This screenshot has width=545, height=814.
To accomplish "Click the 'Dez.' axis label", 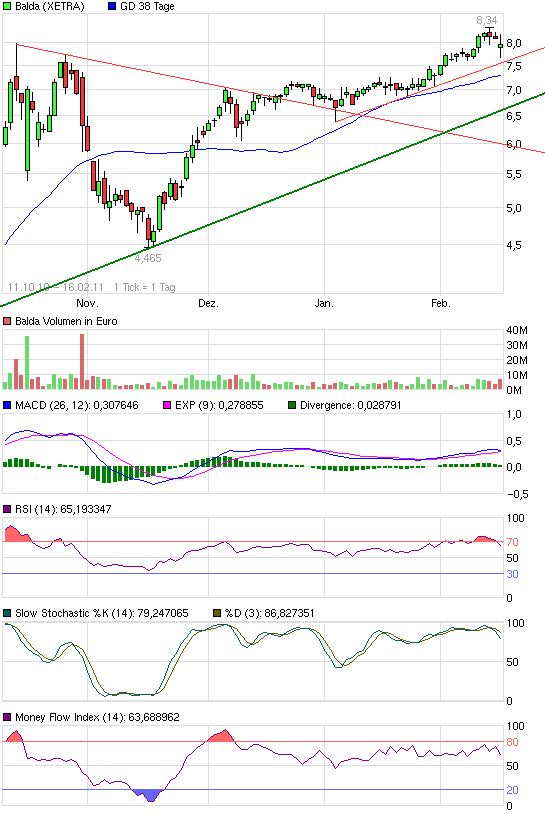I will (209, 303).
